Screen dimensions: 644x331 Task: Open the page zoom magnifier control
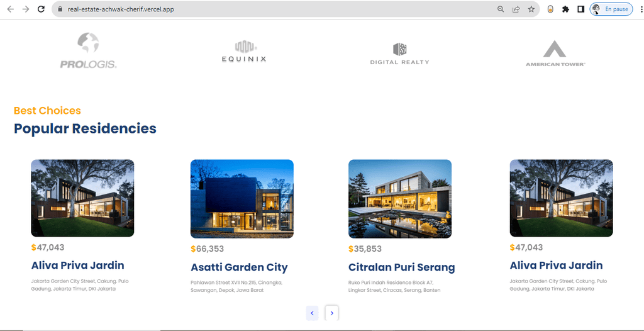point(501,9)
